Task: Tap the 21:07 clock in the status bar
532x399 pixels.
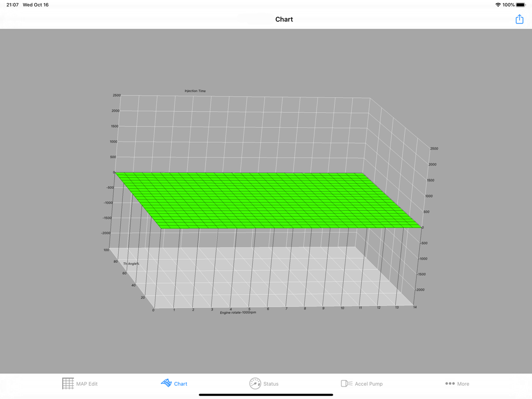Action: point(13,5)
